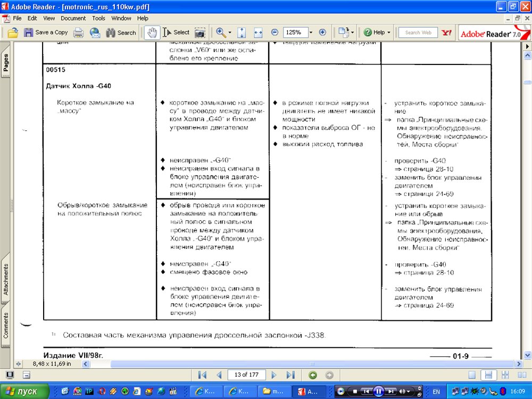Open the Help dropdown arrow
The width and height of the screenshot is (532, 399).
pyautogui.click(x=389, y=32)
